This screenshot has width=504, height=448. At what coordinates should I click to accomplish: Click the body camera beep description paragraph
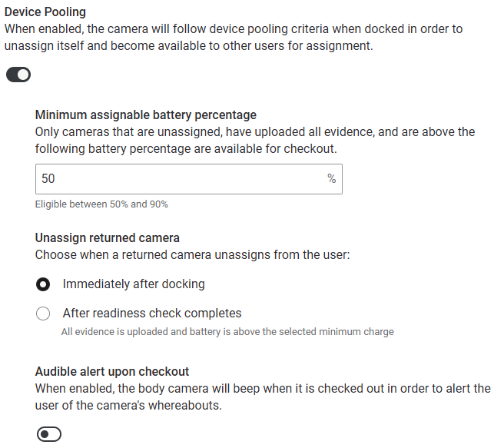[263, 397]
